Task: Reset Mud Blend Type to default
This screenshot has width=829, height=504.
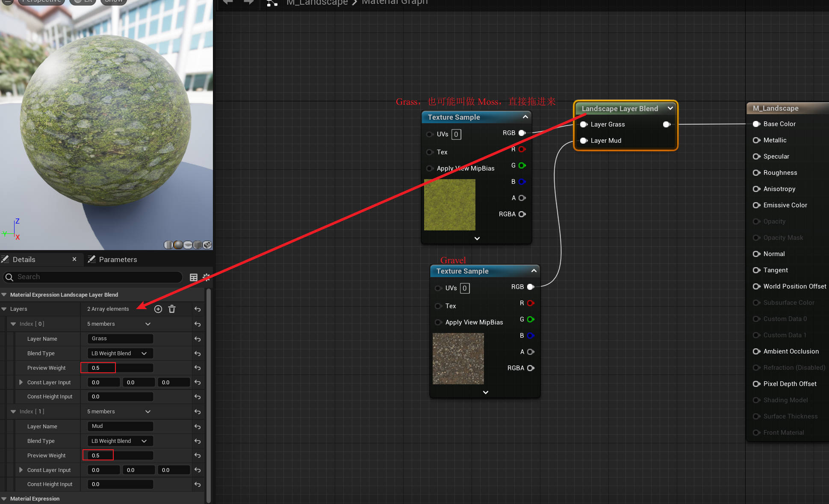Action: [x=198, y=441]
